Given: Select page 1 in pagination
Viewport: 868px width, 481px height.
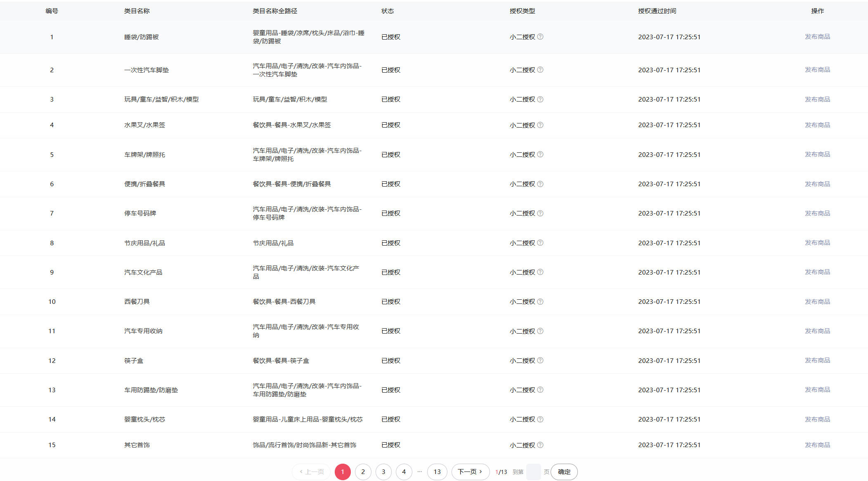Looking at the screenshot, I should pyautogui.click(x=343, y=472).
